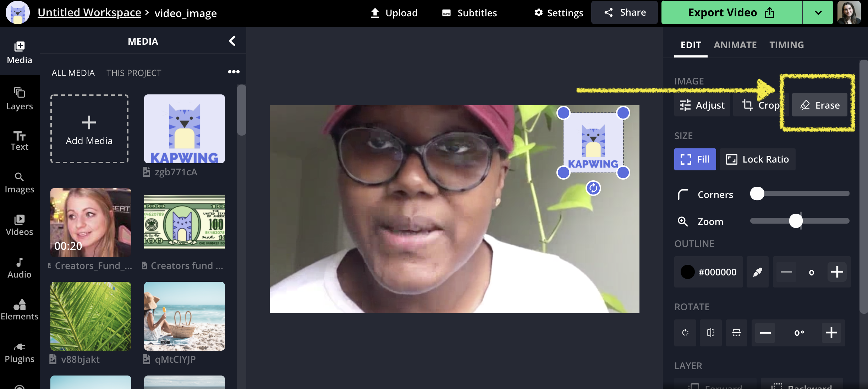Open the Plugins sidebar panel
This screenshot has height=389, width=868.
[20, 352]
